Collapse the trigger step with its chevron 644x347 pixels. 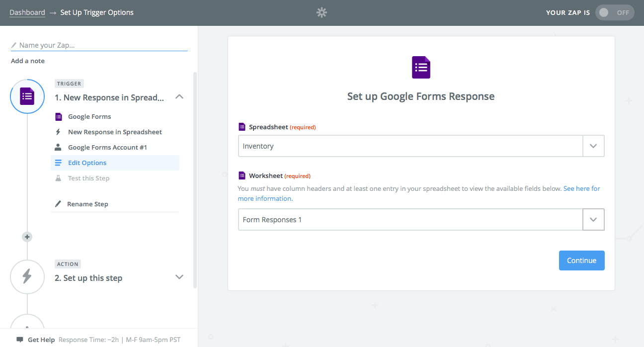click(180, 97)
